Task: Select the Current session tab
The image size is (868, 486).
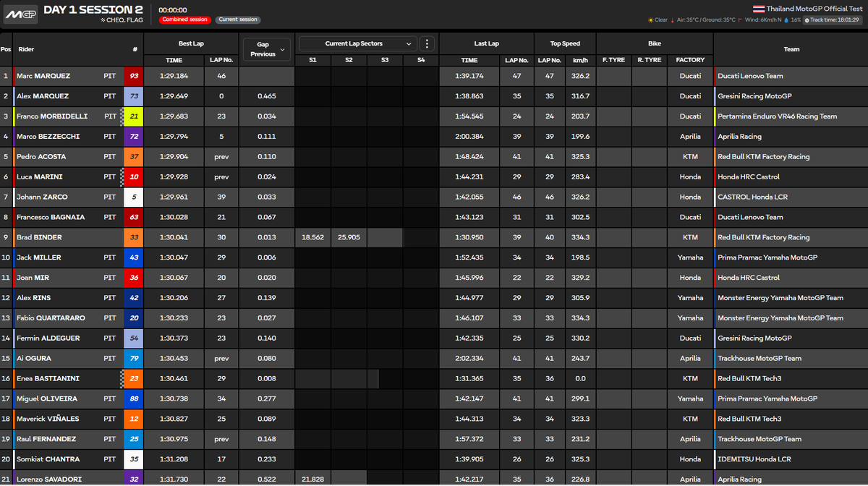Action: pos(237,19)
